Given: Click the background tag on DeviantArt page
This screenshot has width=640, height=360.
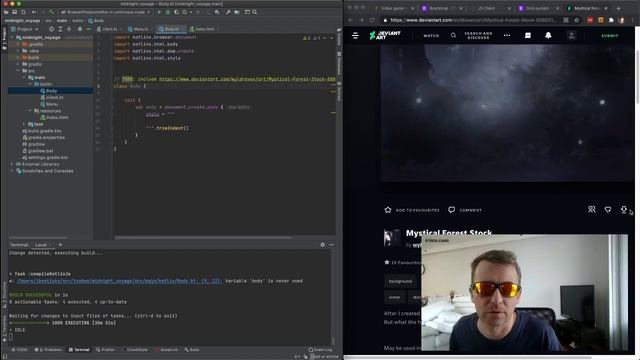Looking at the screenshot, I should click(400, 281).
